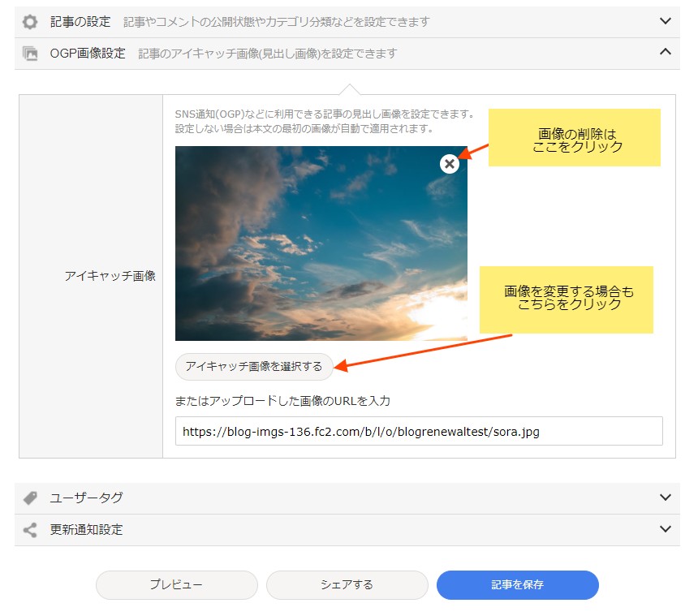The image size is (698, 616).
Task: Click the share icon beside 更新通知設定
Action: tap(30, 530)
